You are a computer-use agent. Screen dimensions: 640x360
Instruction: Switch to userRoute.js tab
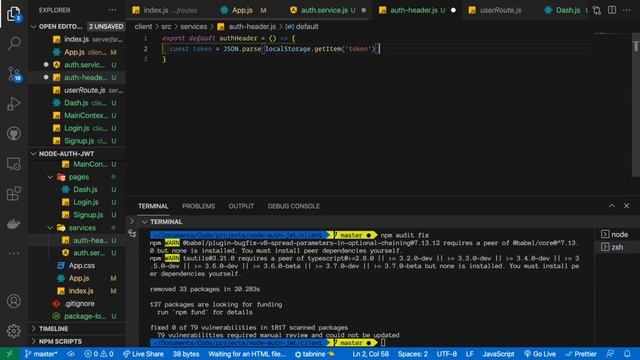coord(500,10)
